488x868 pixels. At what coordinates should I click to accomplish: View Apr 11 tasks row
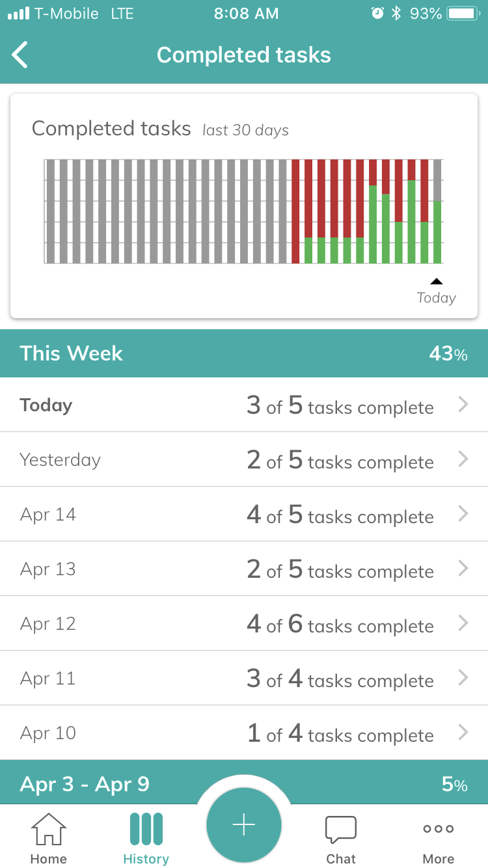[244, 678]
